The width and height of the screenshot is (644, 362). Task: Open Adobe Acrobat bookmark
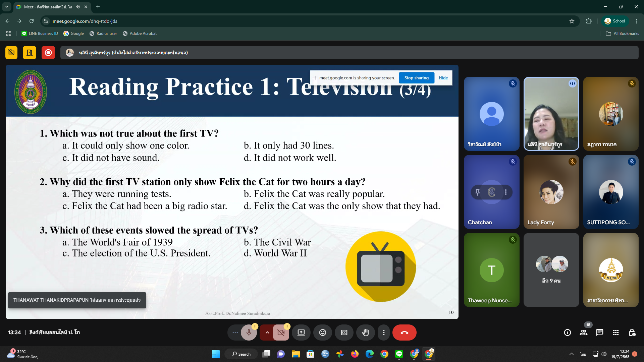pos(140,34)
